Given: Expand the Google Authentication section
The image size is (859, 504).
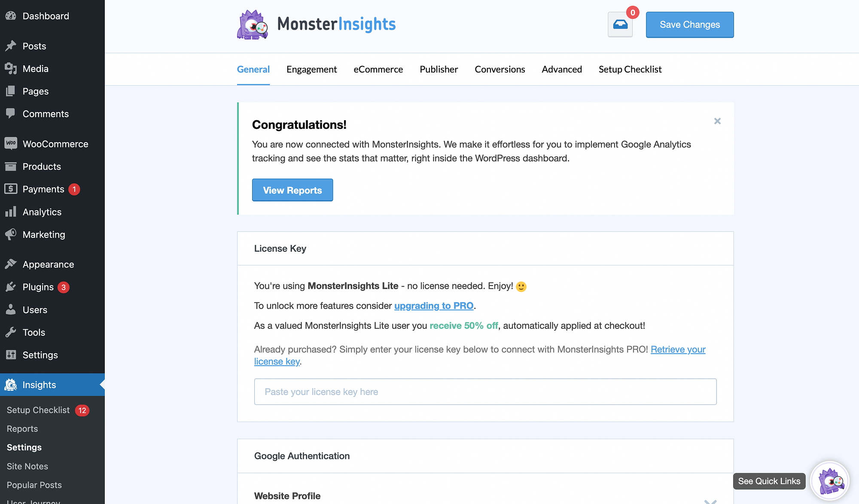Looking at the screenshot, I should click(x=486, y=455).
